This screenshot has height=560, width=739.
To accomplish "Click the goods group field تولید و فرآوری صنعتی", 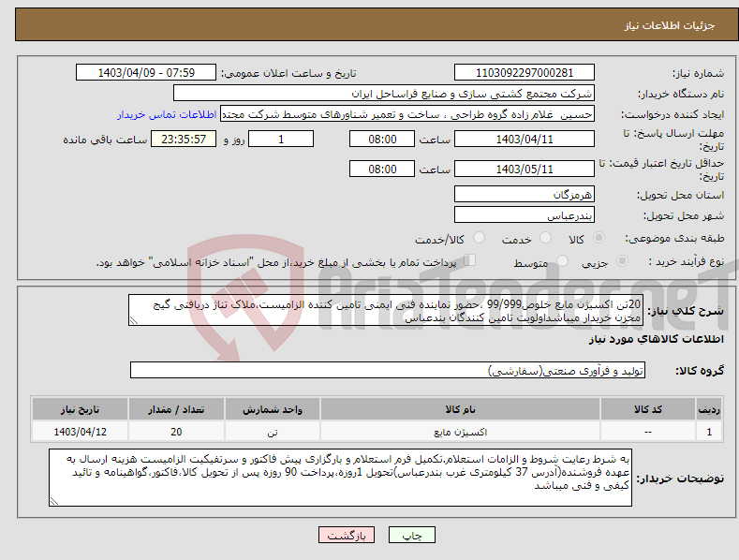I will point(388,371).
